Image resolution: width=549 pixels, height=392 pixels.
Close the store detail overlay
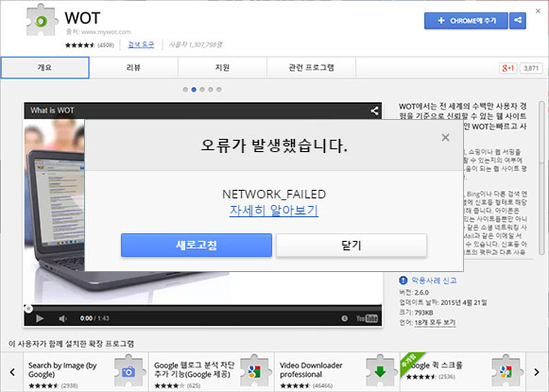pyautogui.click(x=539, y=11)
